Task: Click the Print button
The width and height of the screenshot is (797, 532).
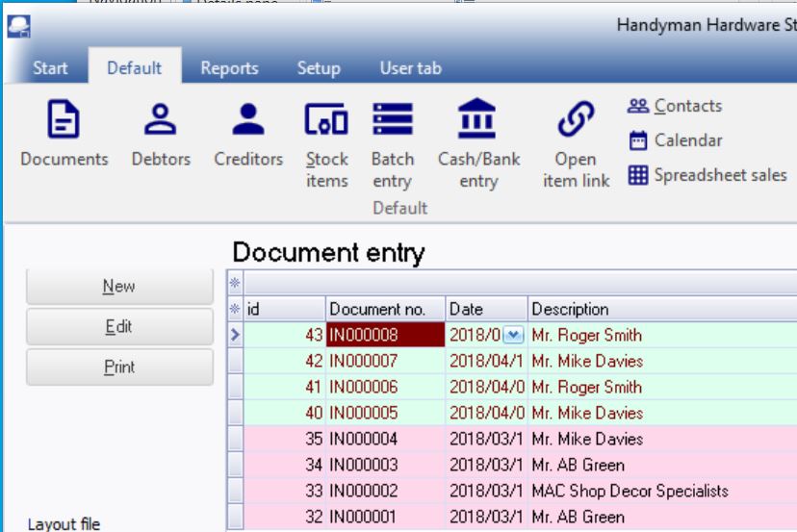Action: [119, 367]
